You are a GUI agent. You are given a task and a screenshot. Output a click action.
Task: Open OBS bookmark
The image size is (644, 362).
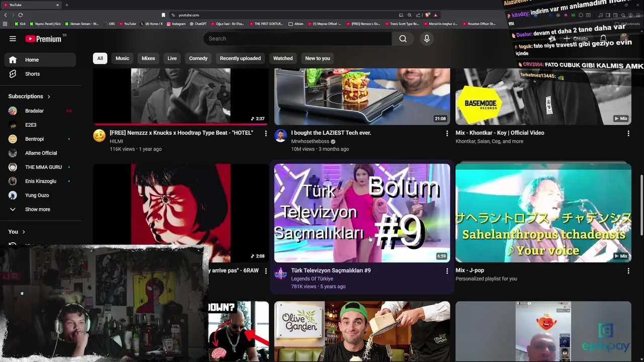pyautogui.click(x=109, y=24)
